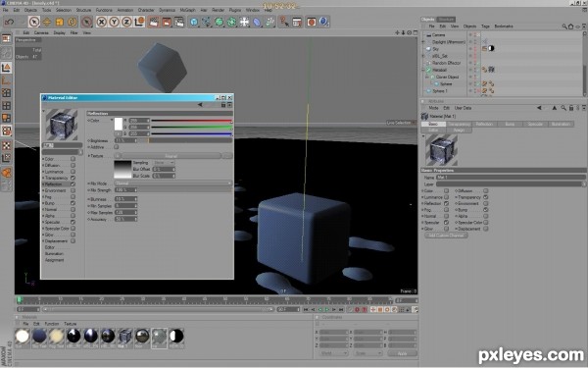
Task: Toggle Bump checkbox in Material Editor
Action: (73, 203)
